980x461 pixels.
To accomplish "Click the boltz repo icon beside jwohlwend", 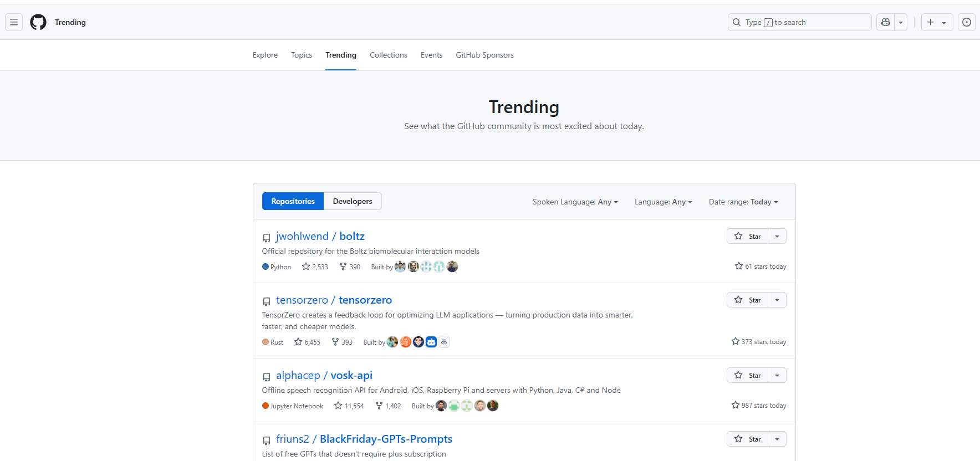I will tap(267, 238).
